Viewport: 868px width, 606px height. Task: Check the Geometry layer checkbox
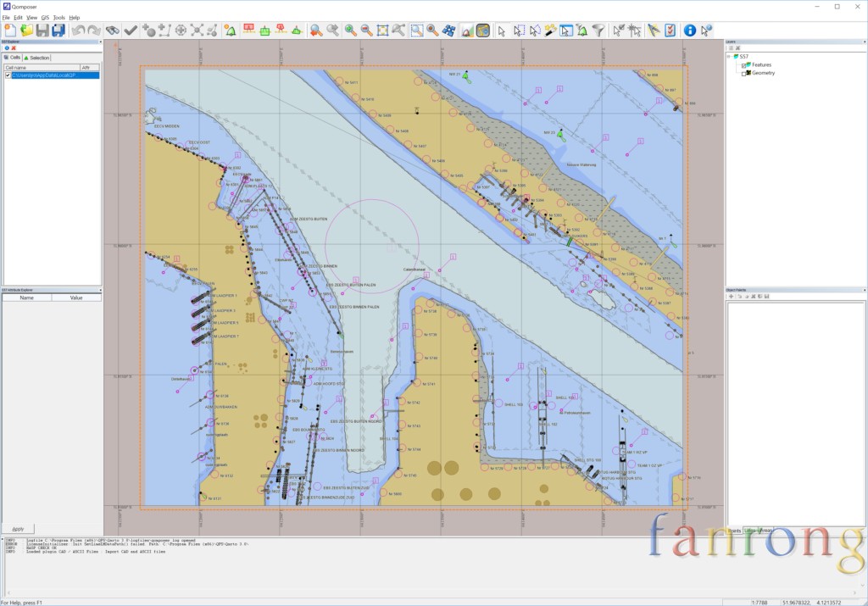(x=744, y=74)
